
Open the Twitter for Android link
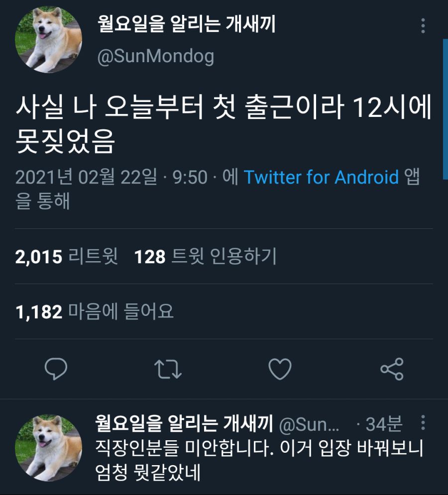coord(321,177)
